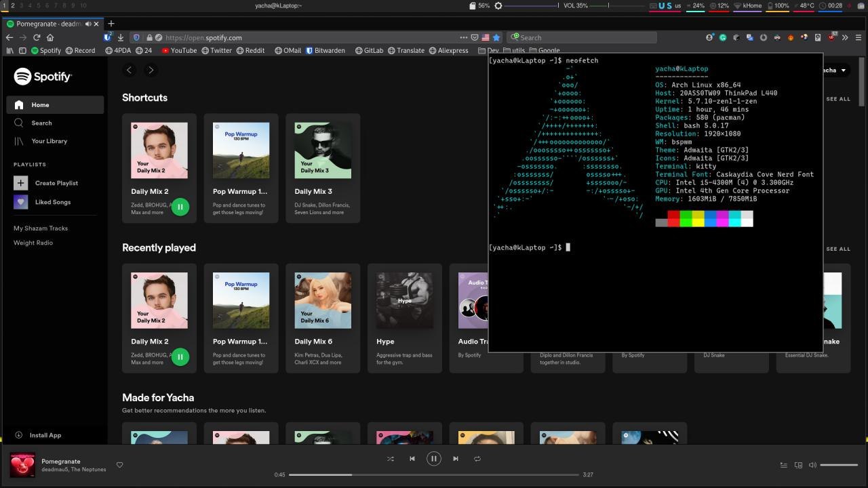See all Shortcuts
Viewport: 868px width, 488px height.
click(838, 99)
